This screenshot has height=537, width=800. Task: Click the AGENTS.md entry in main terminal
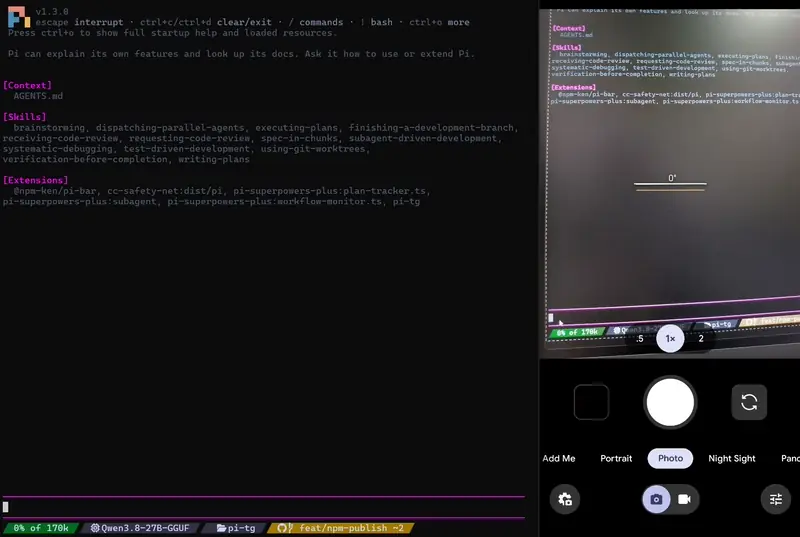pyautogui.click(x=38, y=96)
